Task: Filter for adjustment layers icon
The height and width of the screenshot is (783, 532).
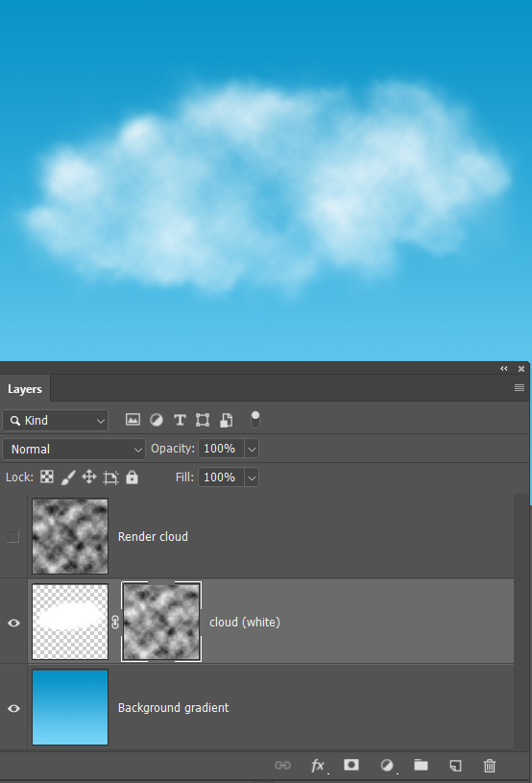Action: coord(157,420)
